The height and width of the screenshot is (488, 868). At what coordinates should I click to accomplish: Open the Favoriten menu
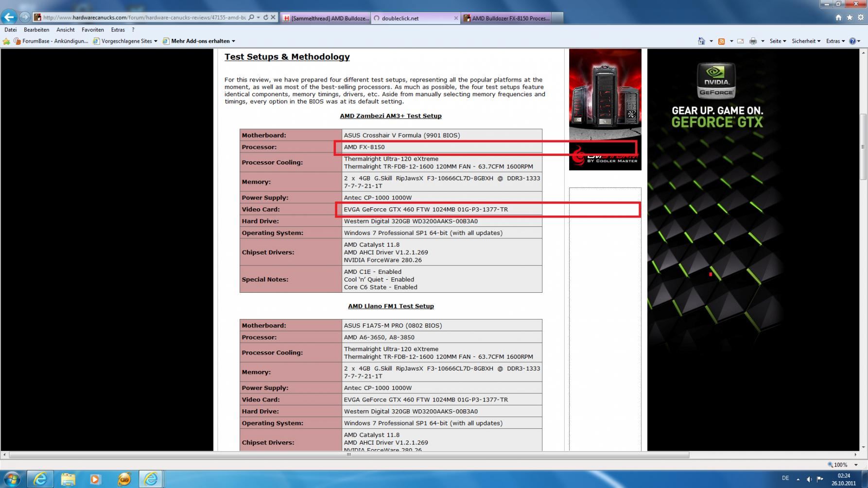[92, 30]
